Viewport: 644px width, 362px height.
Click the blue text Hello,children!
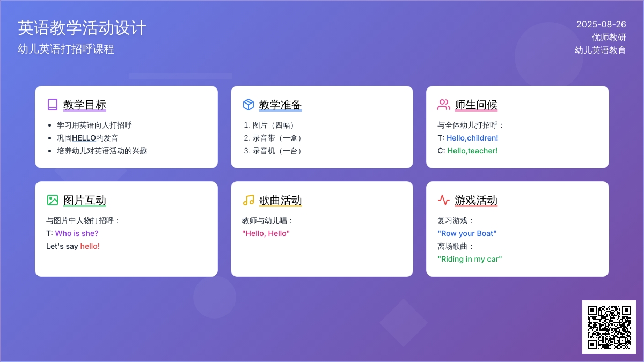click(472, 138)
